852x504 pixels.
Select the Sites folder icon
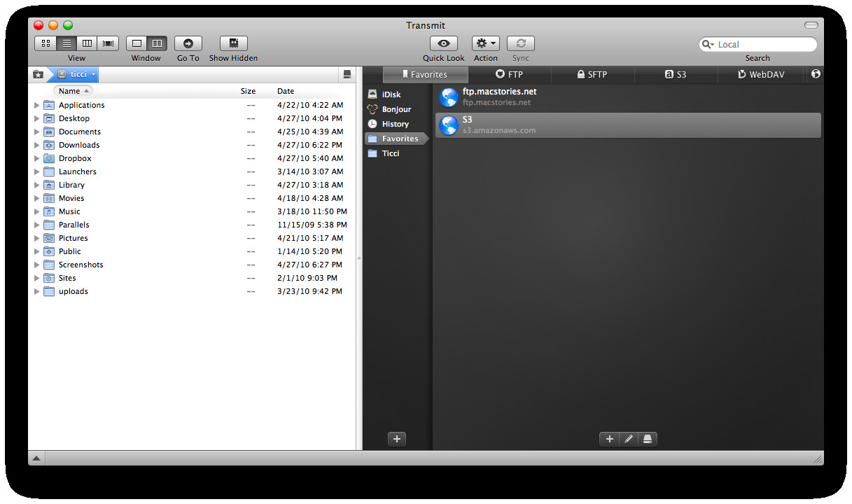(49, 278)
